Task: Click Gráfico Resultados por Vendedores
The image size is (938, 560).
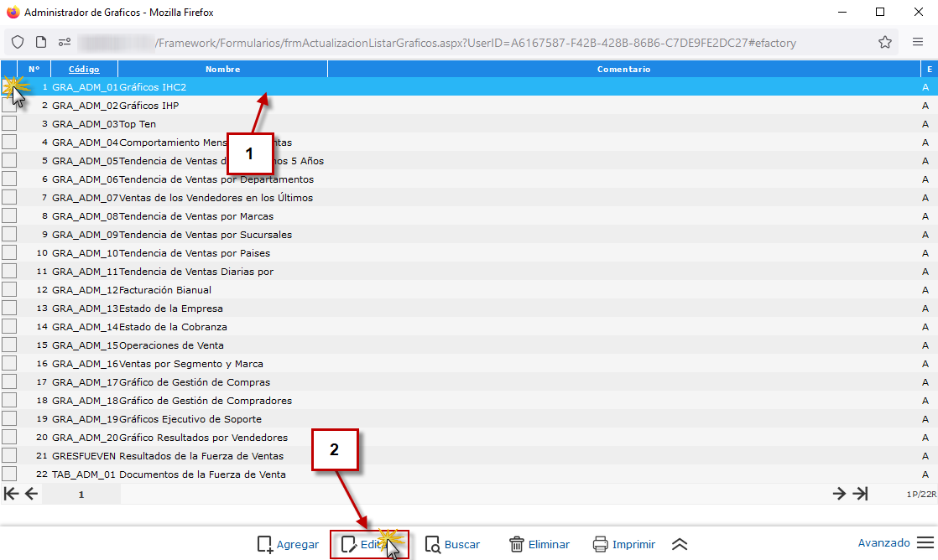Action: [203, 438]
